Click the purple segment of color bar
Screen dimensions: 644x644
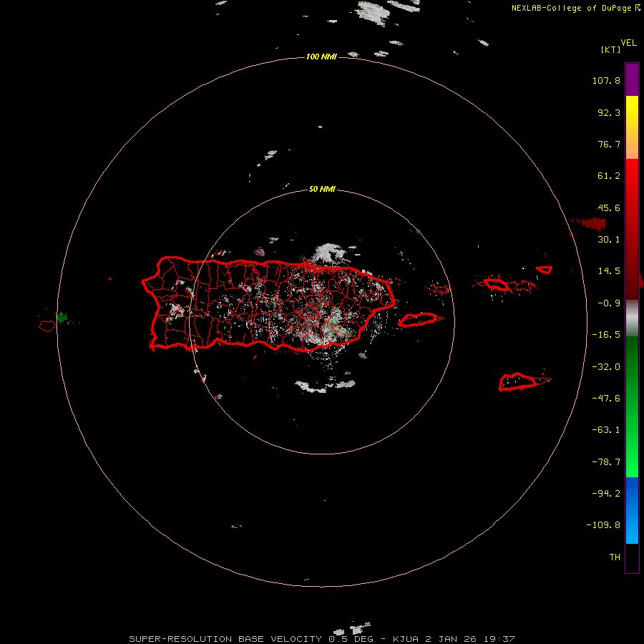tap(632, 79)
